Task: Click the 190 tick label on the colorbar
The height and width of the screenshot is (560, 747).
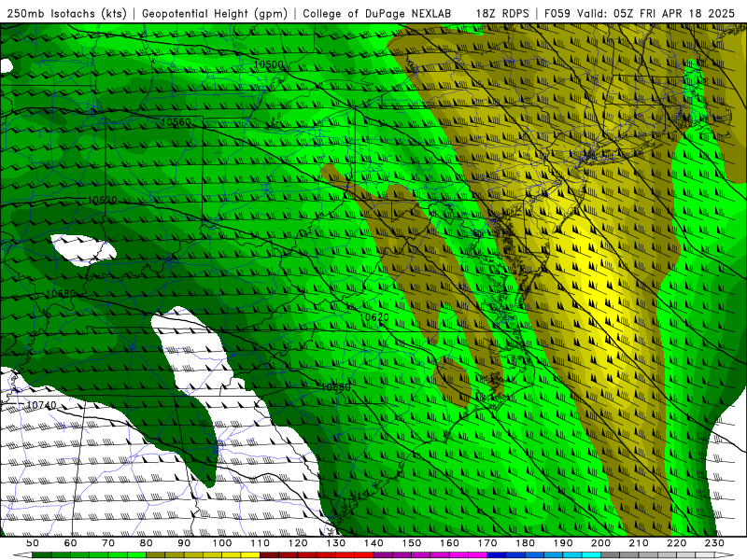Action: coord(563,543)
